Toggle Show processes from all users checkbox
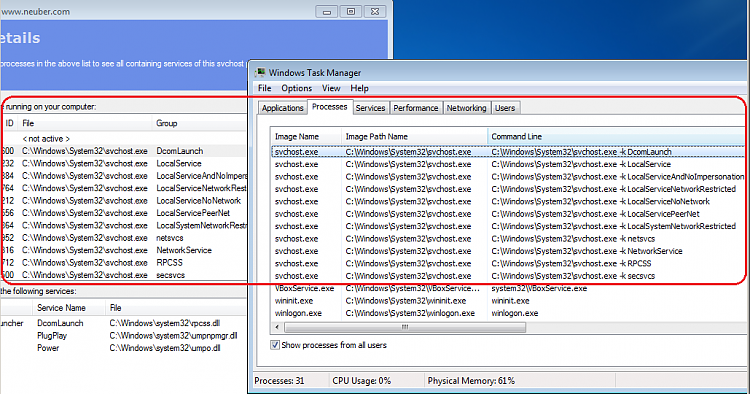This screenshot has height=394, width=750. point(275,345)
